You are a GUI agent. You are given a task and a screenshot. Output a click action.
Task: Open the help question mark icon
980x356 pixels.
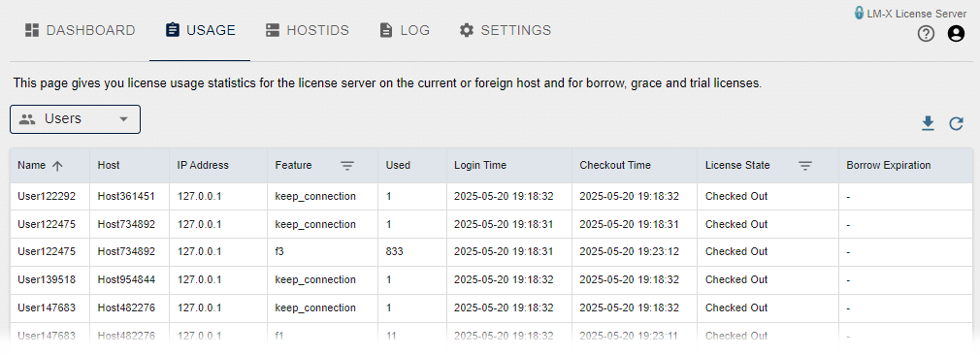tap(926, 34)
